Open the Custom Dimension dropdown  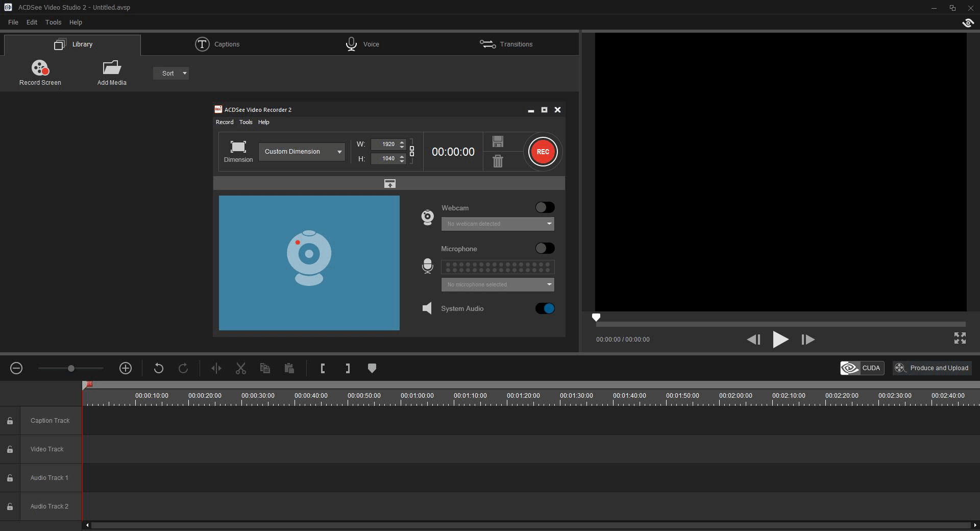tap(302, 152)
